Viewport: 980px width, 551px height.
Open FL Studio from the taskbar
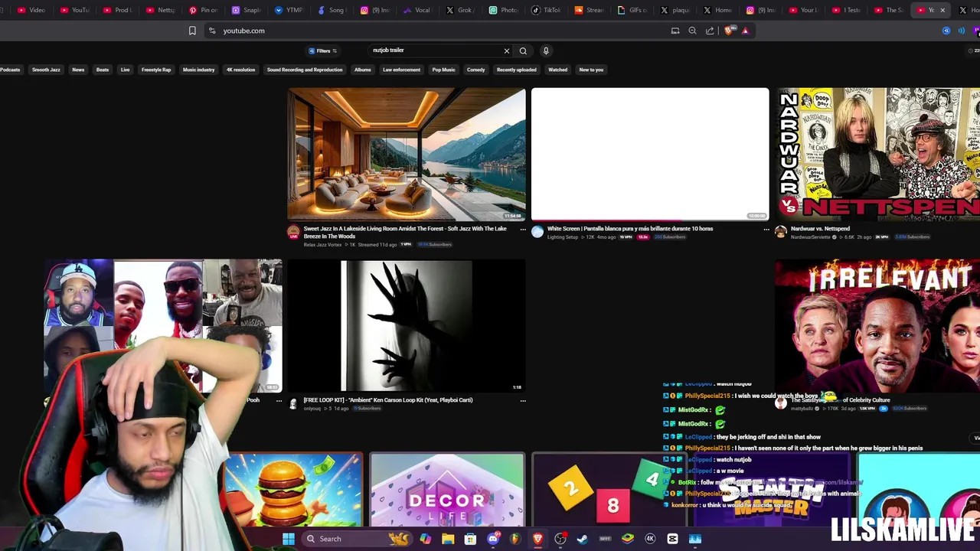515,539
